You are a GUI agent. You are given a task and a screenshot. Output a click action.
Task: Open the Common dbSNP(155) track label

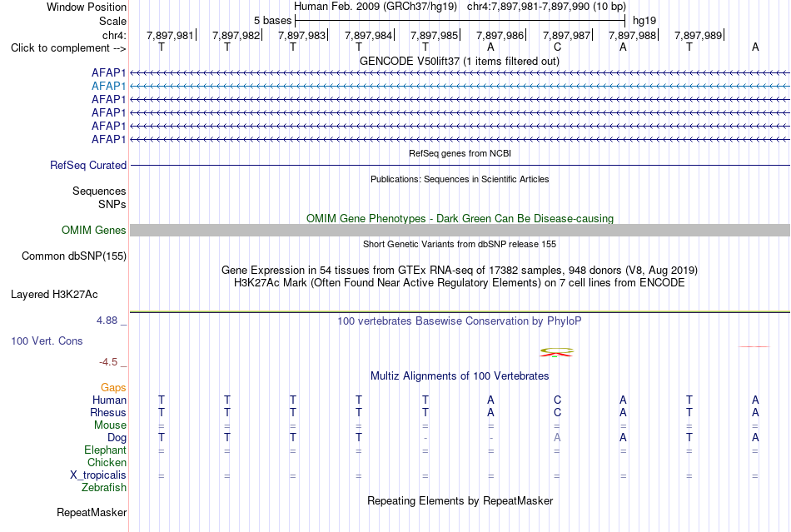(x=73, y=256)
